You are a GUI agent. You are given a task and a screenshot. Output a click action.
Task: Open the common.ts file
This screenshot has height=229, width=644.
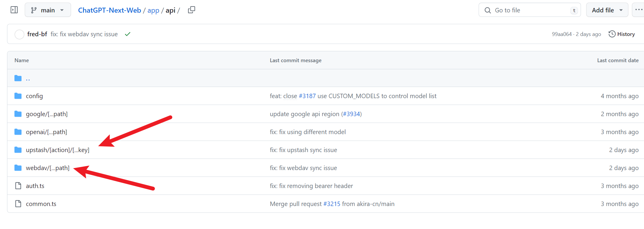click(x=41, y=204)
